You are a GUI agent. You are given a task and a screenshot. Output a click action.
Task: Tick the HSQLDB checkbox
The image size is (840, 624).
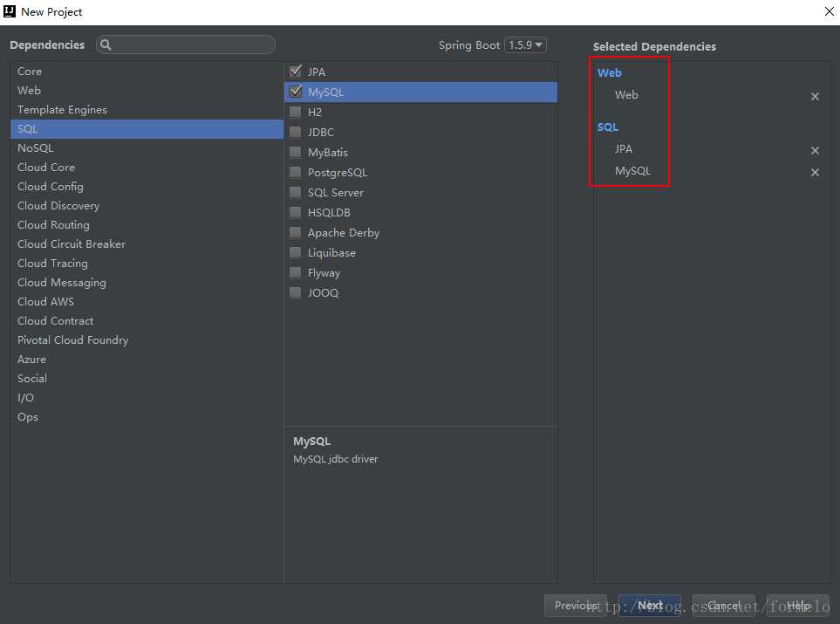pyautogui.click(x=295, y=212)
